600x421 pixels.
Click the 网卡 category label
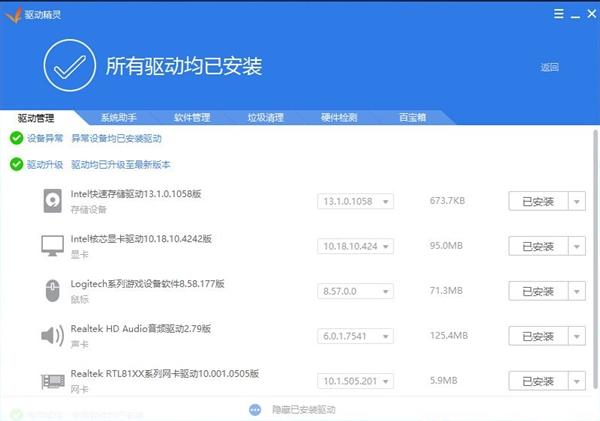click(x=80, y=389)
